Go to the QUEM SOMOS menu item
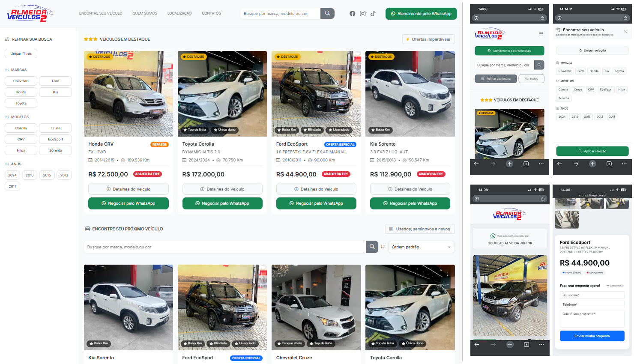The image size is (637, 364). coord(145,14)
